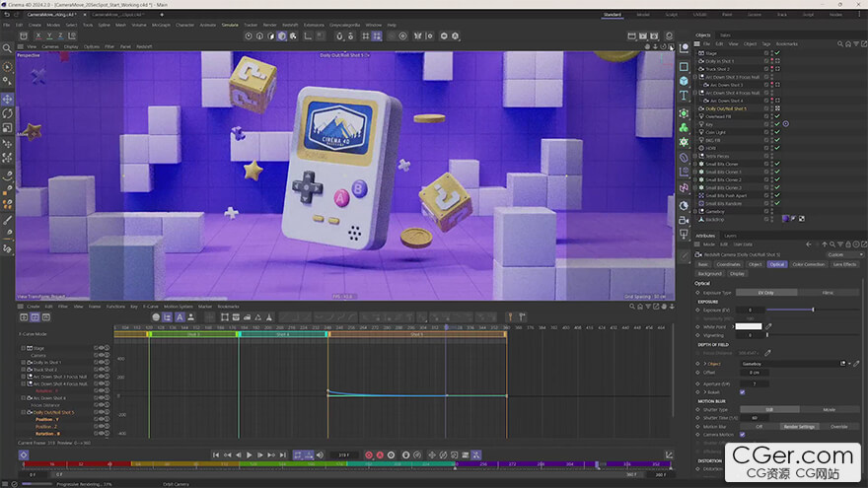Switch to the Layers tab

[730, 236]
